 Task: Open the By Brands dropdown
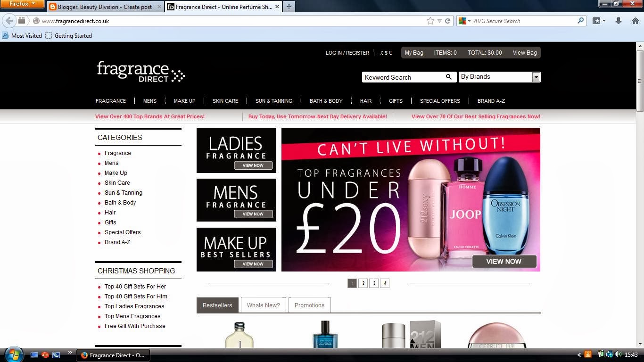pyautogui.click(x=536, y=77)
